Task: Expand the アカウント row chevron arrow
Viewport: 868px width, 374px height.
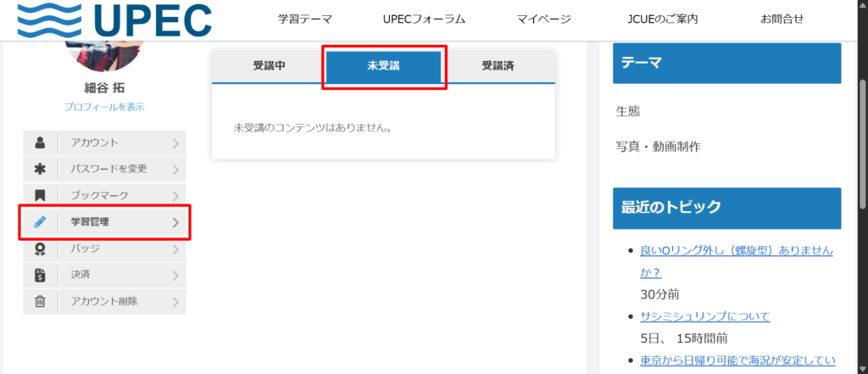Action: [x=175, y=142]
